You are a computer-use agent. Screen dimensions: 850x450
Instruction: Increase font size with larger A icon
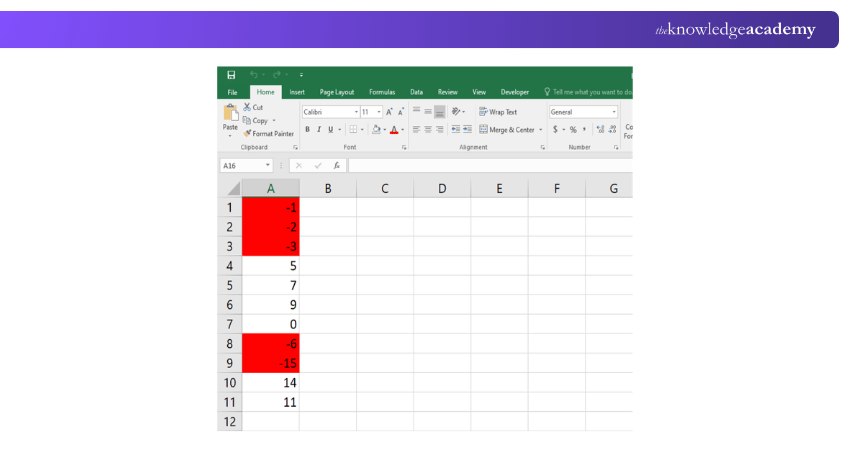389,112
